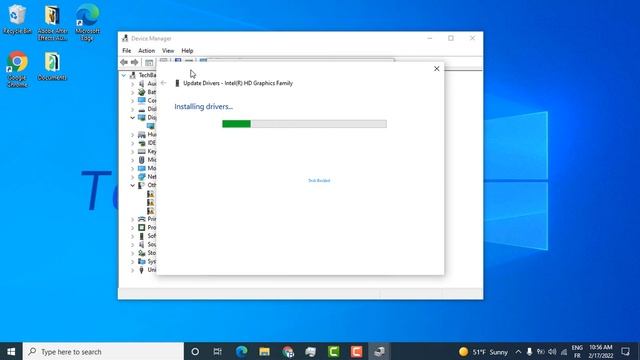This screenshot has height=360, width=640.
Task: Open the ENG language switcher
Action: [577, 351]
